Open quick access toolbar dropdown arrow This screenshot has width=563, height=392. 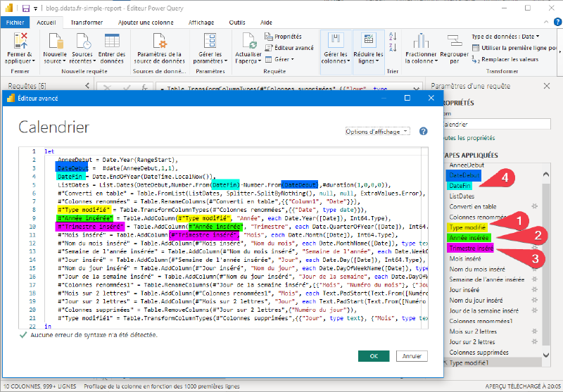click(36, 8)
